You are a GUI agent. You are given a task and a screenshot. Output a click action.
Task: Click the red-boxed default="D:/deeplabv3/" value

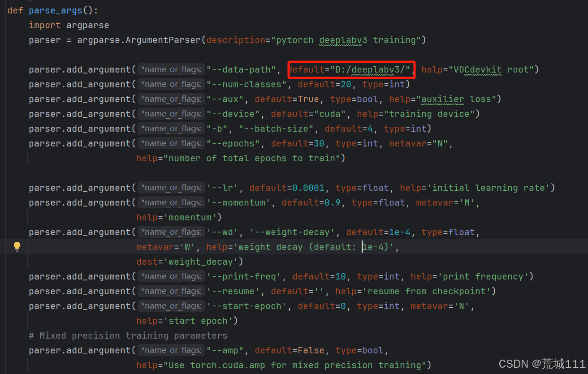[351, 69]
